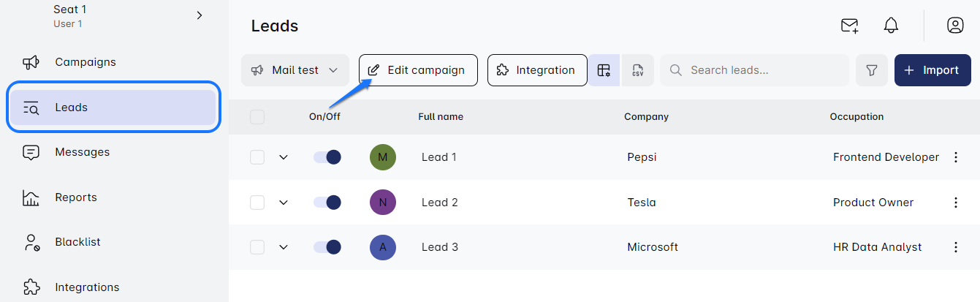Screen dimensions: 980x302
Task: Click the Edit campaign button
Action: point(417,70)
